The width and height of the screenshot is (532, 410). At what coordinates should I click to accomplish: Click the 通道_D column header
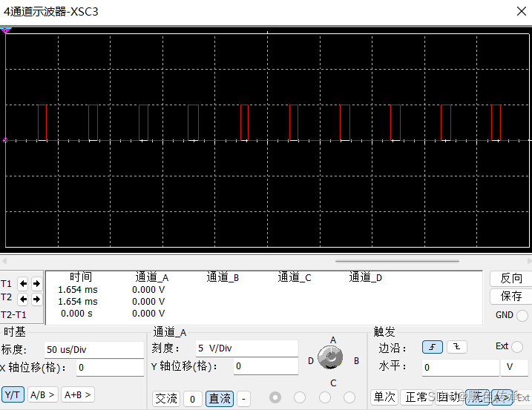pos(365,277)
